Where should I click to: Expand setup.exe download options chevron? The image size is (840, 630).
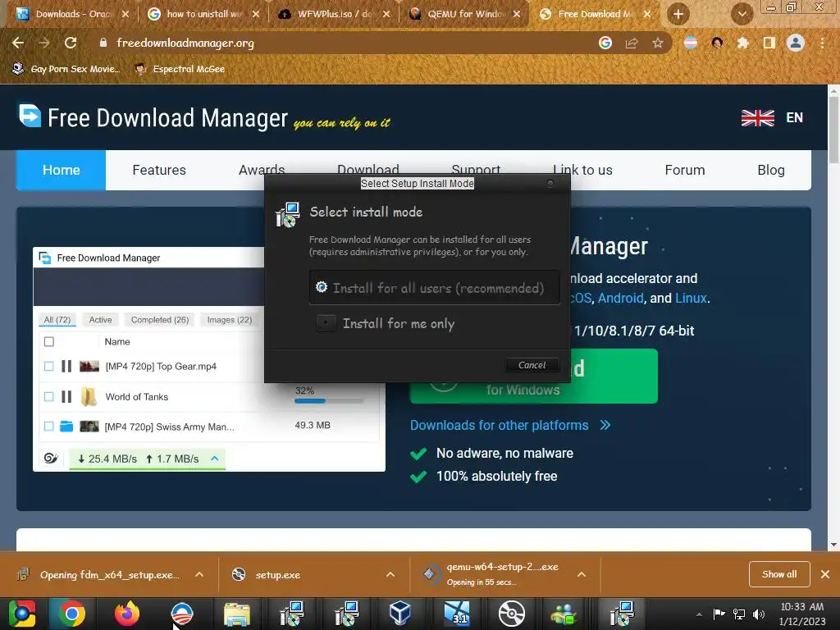point(390,574)
